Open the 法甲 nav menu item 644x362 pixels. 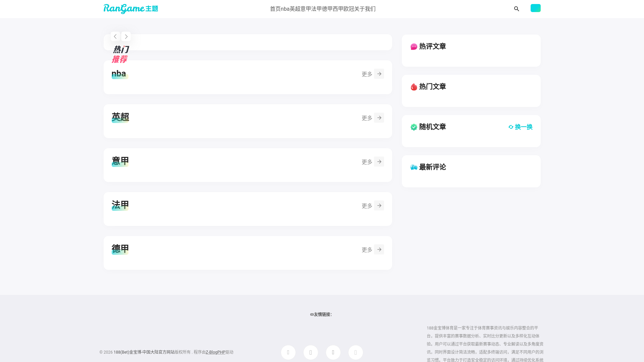pyautogui.click(x=317, y=9)
